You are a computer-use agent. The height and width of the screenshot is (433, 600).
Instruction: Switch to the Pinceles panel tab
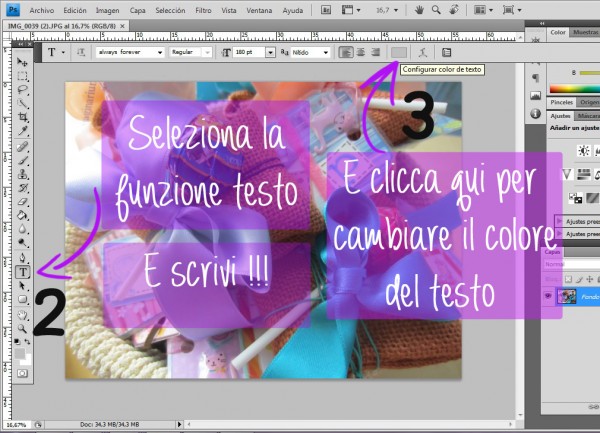pos(561,102)
